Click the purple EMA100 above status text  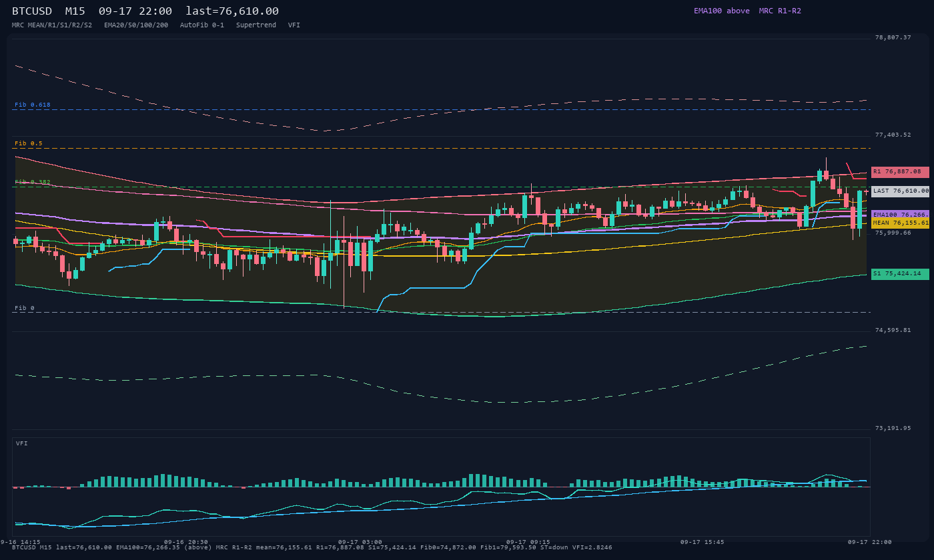pyautogui.click(x=721, y=11)
